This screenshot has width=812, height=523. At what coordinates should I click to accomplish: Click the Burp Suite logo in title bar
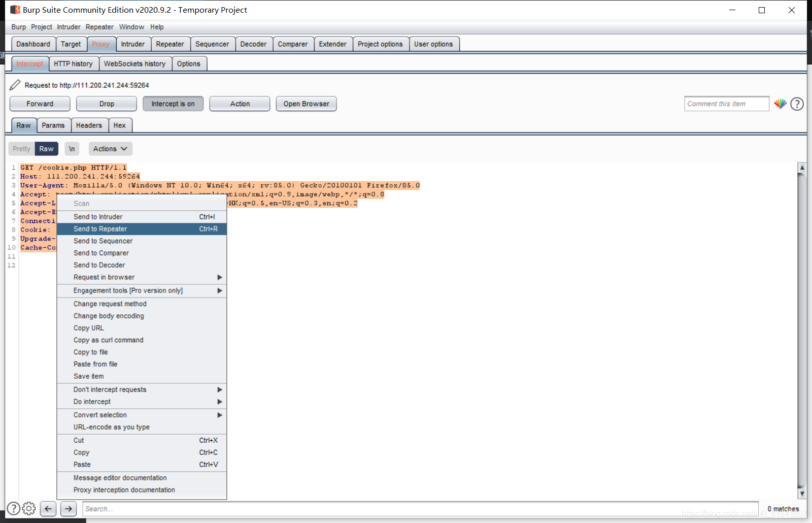(15, 10)
